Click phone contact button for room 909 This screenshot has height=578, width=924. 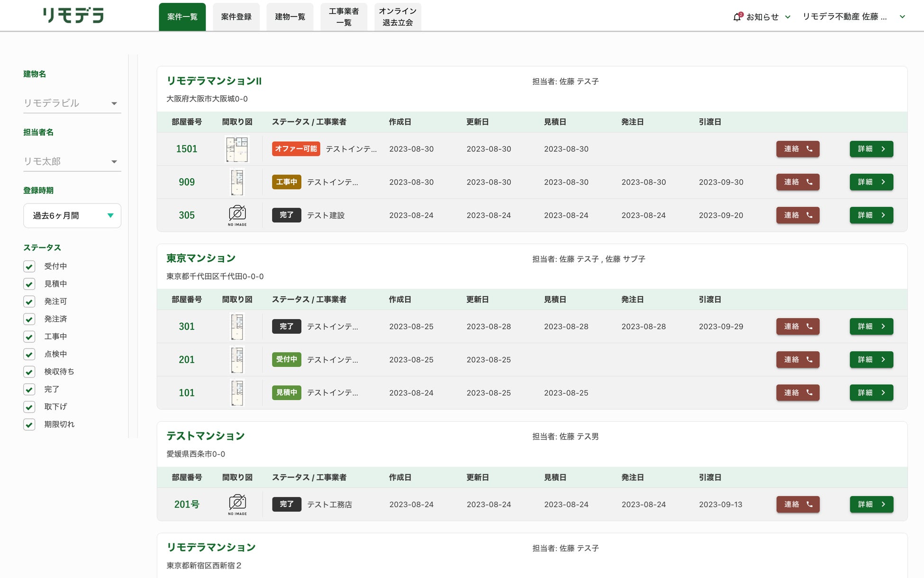(x=797, y=182)
